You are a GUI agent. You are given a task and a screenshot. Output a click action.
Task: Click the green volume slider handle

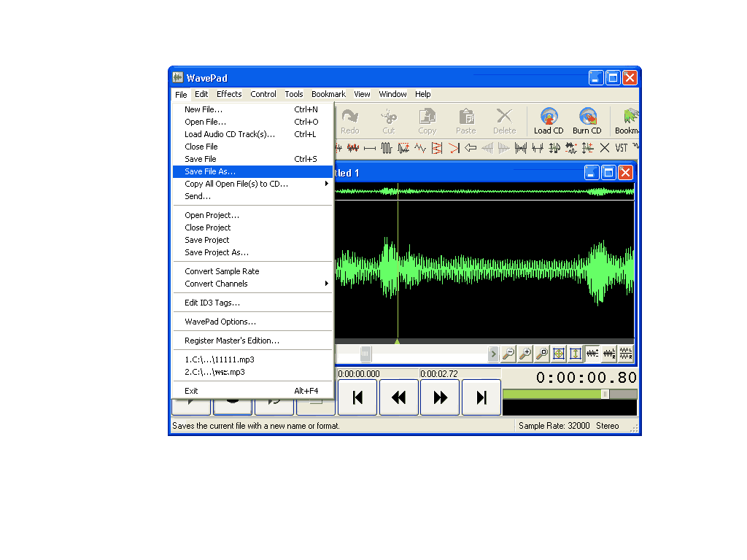(x=605, y=394)
